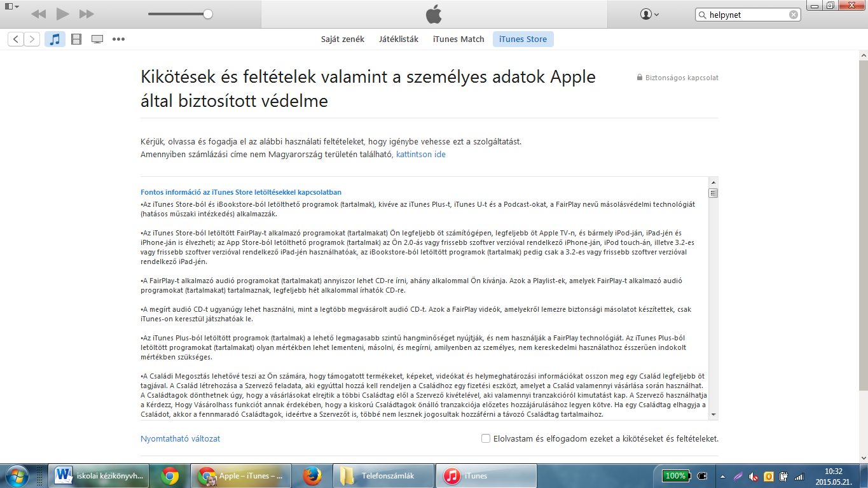The width and height of the screenshot is (868, 488).
Task: Open the account user dropdown
Action: point(649,14)
